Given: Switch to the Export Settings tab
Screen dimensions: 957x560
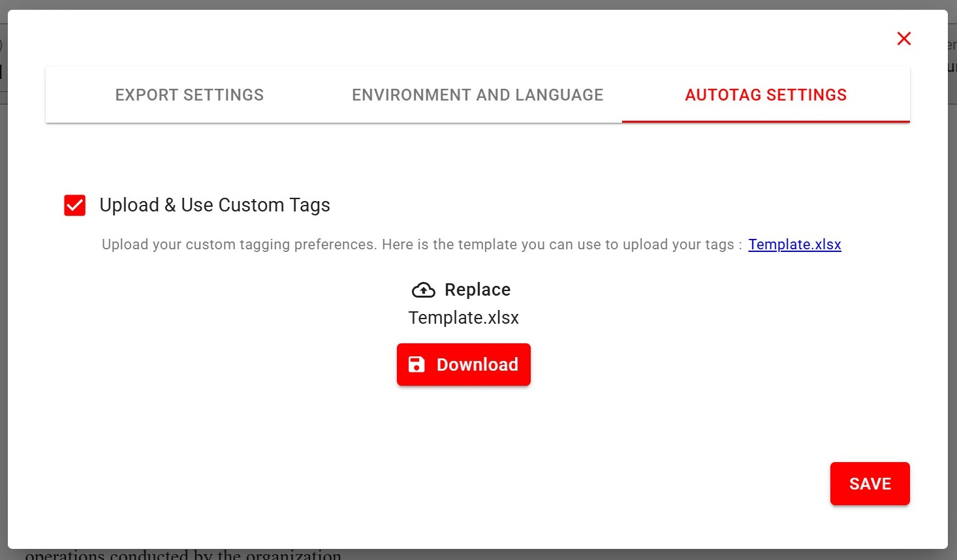Looking at the screenshot, I should click(189, 95).
